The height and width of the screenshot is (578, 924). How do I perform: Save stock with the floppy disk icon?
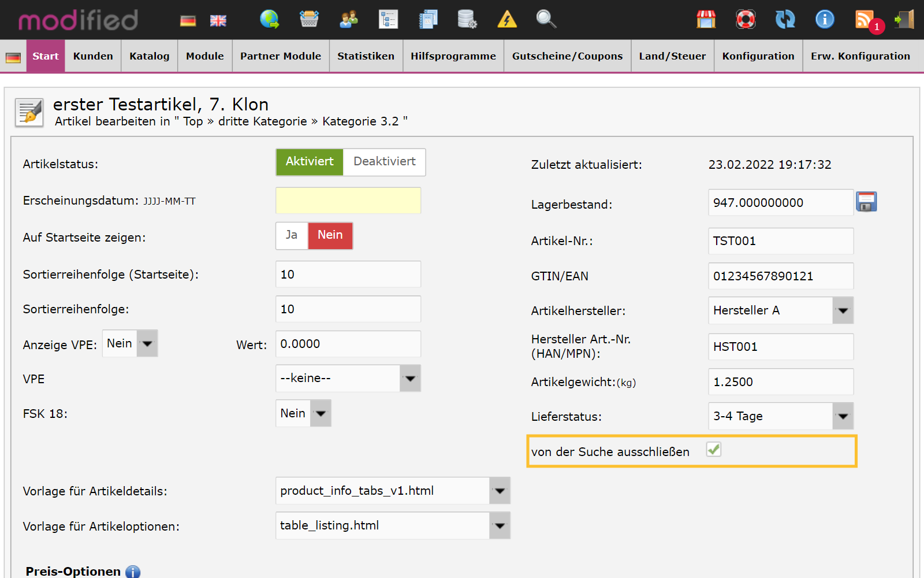coord(866,202)
